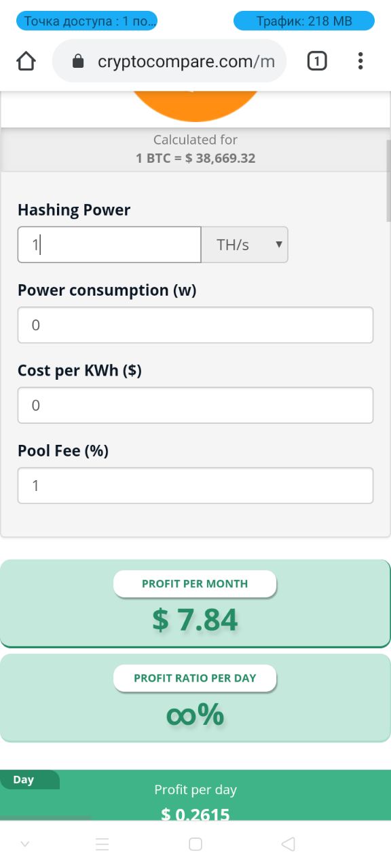Tap the browser home icon
Viewport: 391px width, 868px height.
(x=26, y=62)
